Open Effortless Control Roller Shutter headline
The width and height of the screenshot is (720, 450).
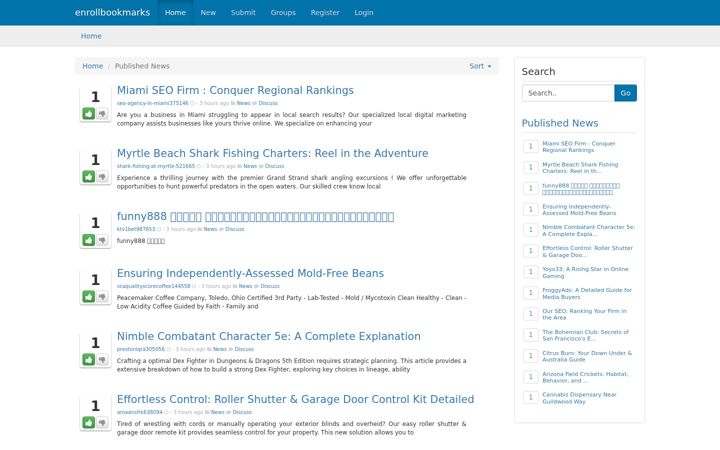click(295, 399)
